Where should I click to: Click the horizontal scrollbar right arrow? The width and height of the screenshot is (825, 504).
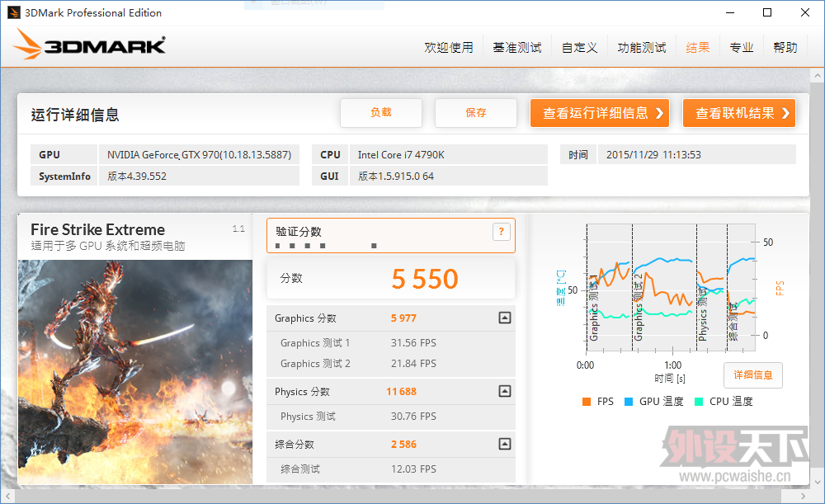click(803, 496)
